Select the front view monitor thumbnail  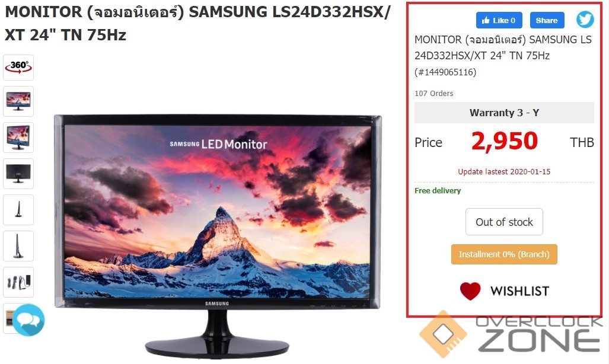[x=18, y=101]
